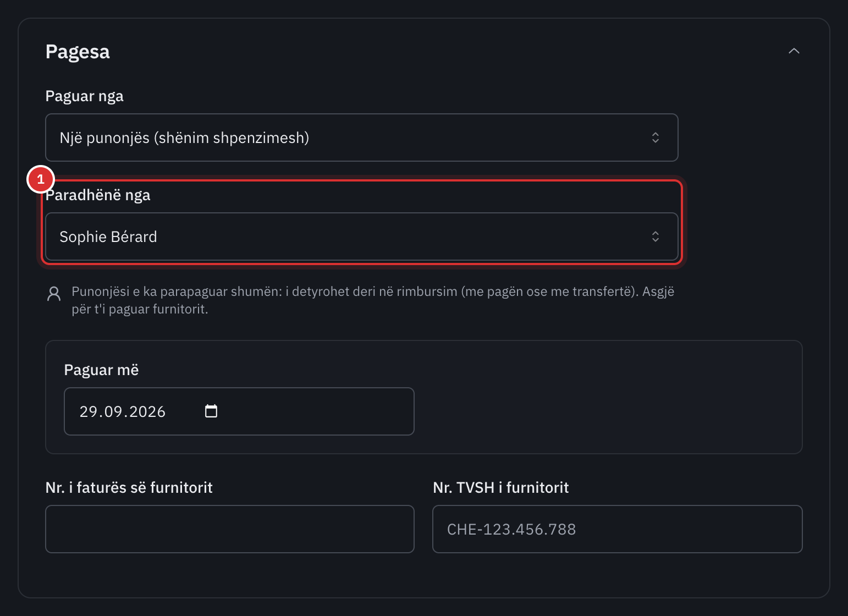This screenshot has width=848, height=616.
Task: Collapse the Pagesa section chevron
Action: tap(794, 51)
